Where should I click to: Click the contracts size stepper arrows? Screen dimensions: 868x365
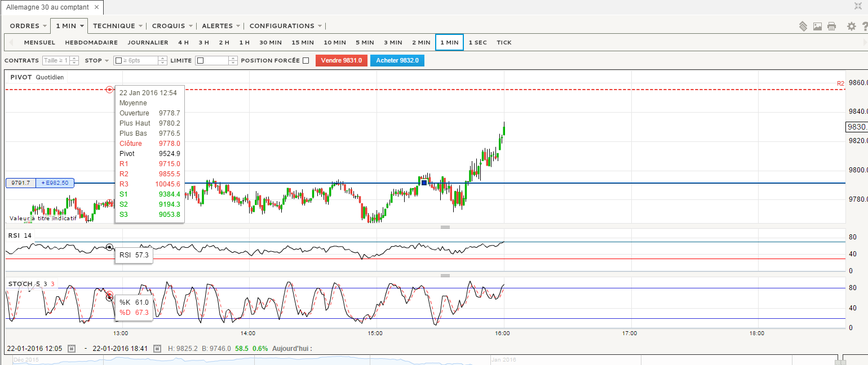tap(74, 60)
